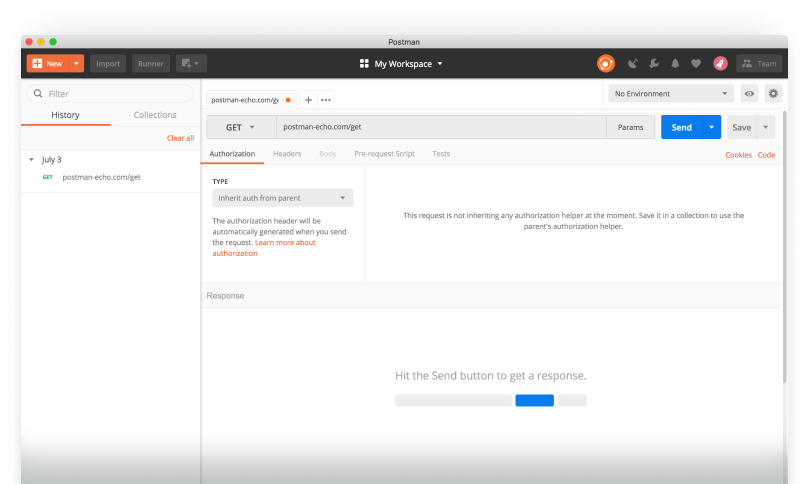Open the Save dropdown arrow

pyautogui.click(x=766, y=127)
